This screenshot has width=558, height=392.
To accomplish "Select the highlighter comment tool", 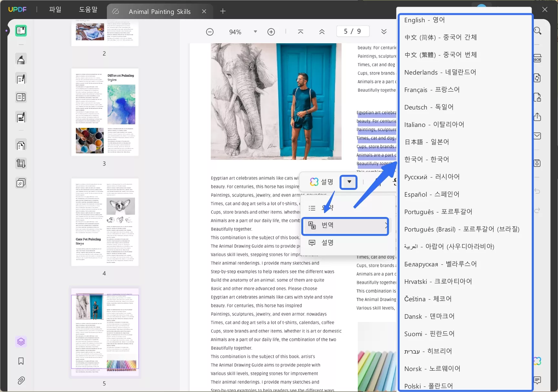I will (21, 60).
